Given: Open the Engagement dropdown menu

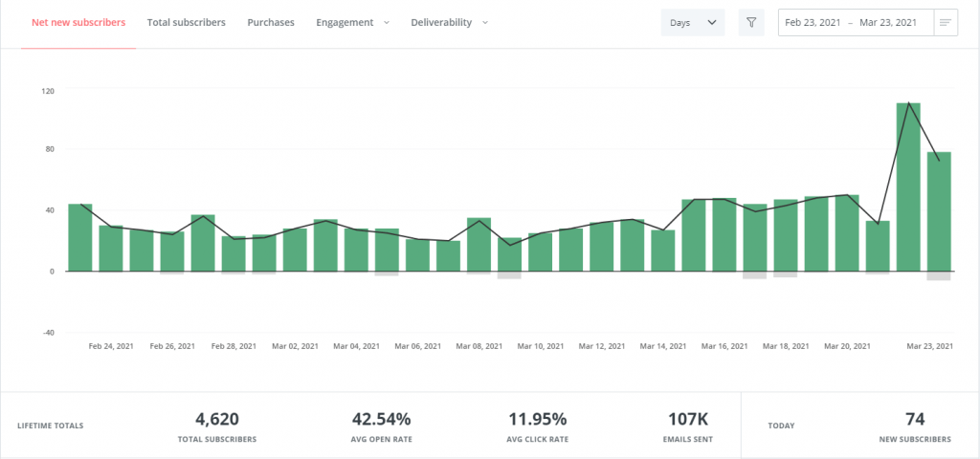Looking at the screenshot, I should [352, 22].
